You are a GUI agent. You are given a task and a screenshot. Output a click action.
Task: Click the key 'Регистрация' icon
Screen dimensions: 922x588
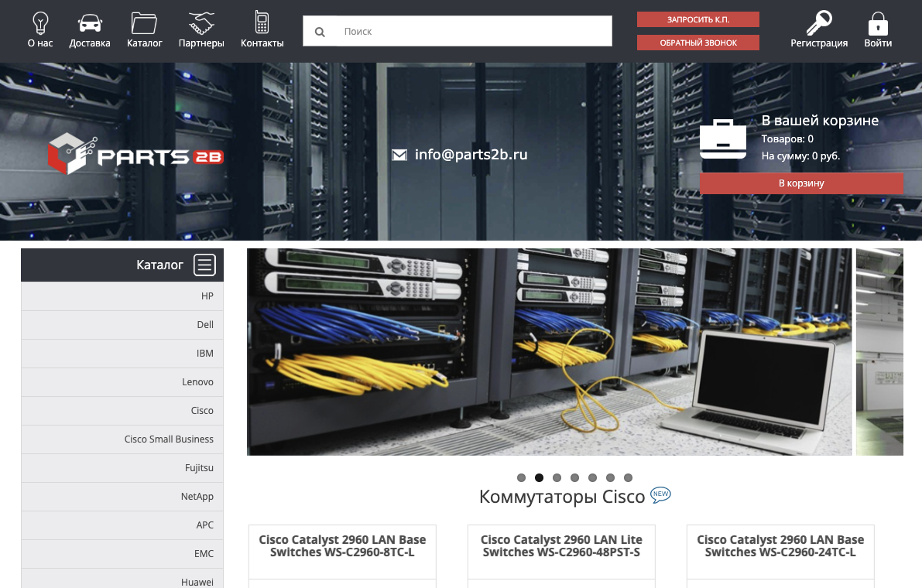click(818, 22)
